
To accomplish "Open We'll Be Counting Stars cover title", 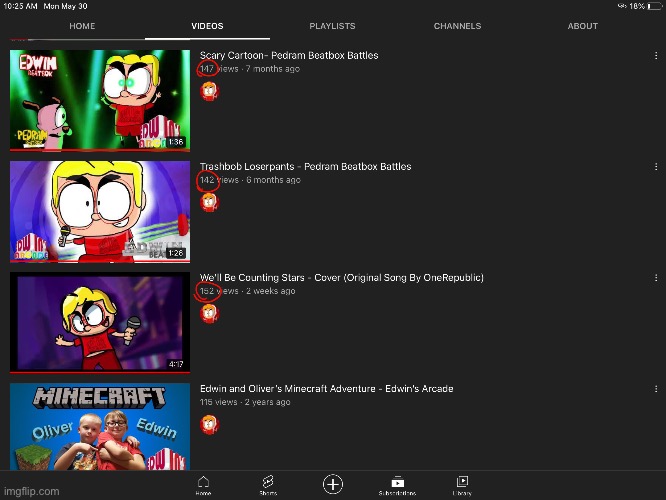I will [x=341, y=277].
